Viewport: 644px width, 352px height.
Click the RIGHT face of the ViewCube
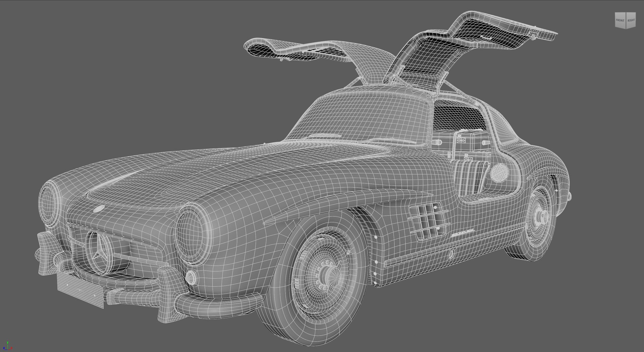(x=631, y=20)
